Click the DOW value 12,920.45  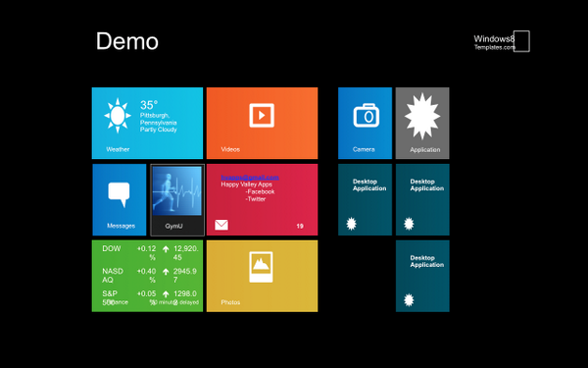click(x=185, y=253)
